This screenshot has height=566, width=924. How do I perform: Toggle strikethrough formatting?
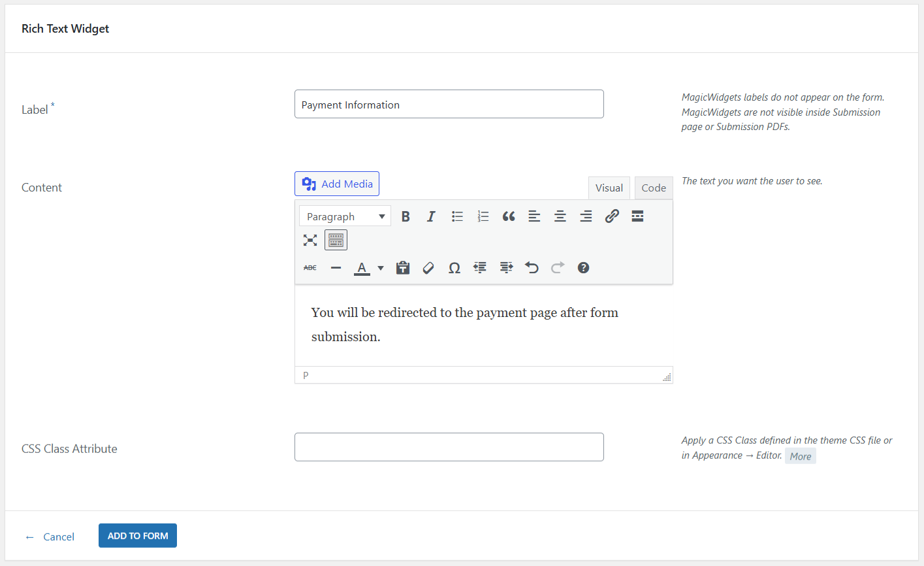point(310,268)
